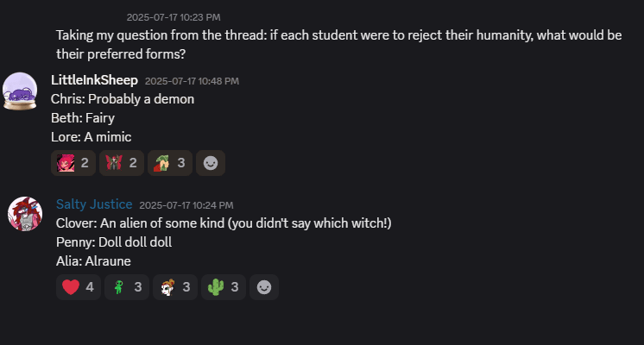Viewport: 644px width, 345px height.
Task: Add reaction to LittleInkSheep's message
Action: pyautogui.click(x=211, y=161)
